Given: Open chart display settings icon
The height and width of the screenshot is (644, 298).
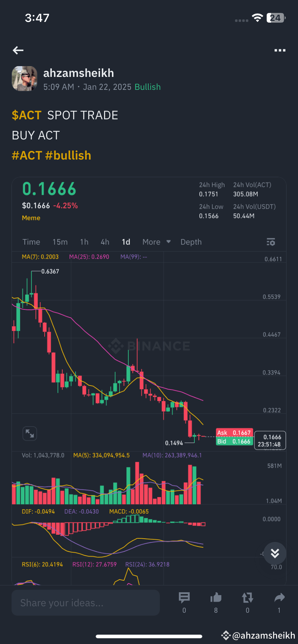Looking at the screenshot, I should [270, 242].
